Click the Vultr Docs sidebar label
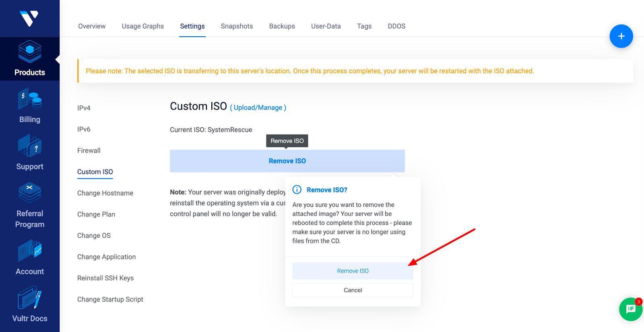The height and width of the screenshot is (332, 644). pyautogui.click(x=30, y=318)
